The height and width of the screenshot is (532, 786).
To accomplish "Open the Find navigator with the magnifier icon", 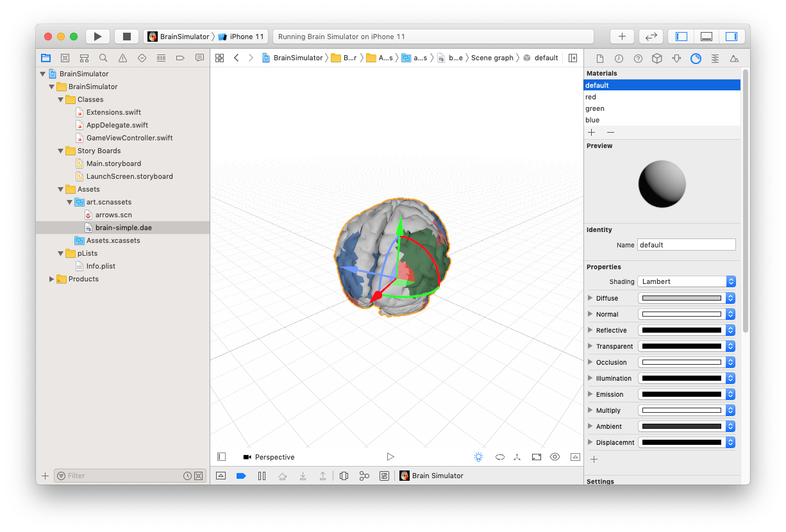I will pyautogui.click(x=103, y=58).
